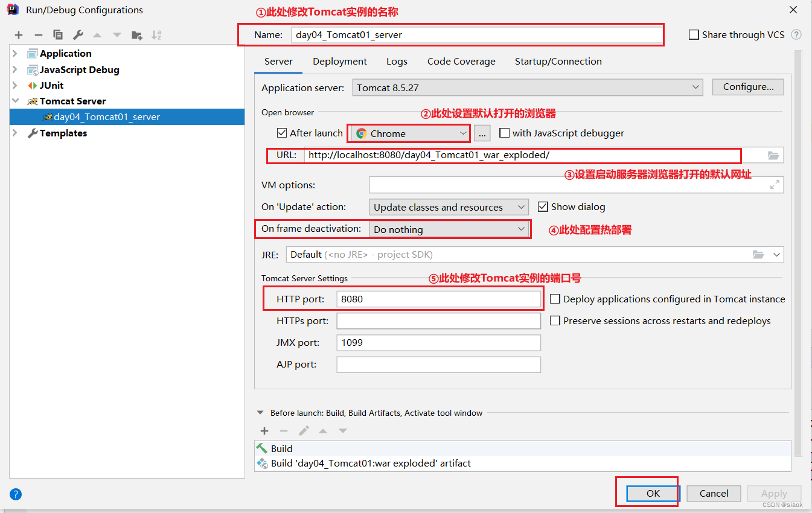Click the Configure... button
812x513 pixels.
click(748, 87)
